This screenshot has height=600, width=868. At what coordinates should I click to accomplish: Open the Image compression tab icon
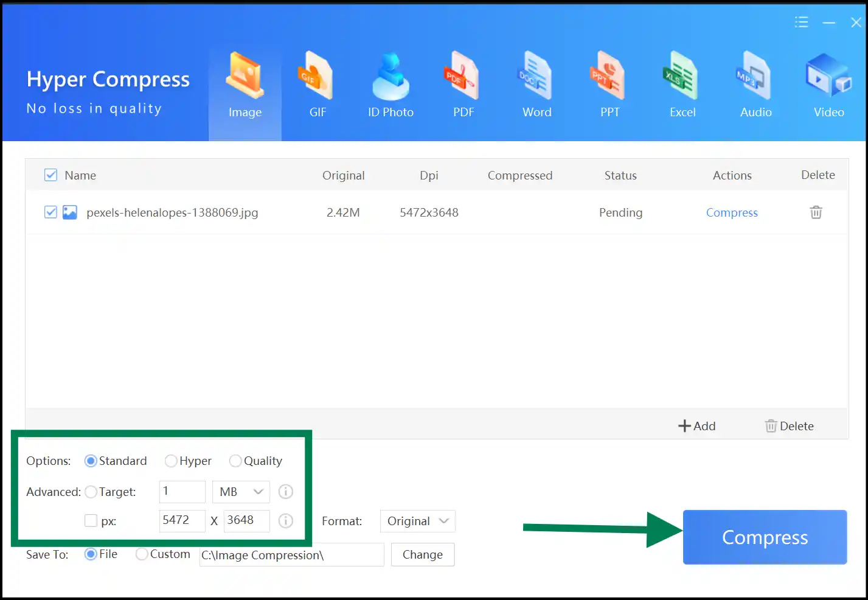coord(245,75)
